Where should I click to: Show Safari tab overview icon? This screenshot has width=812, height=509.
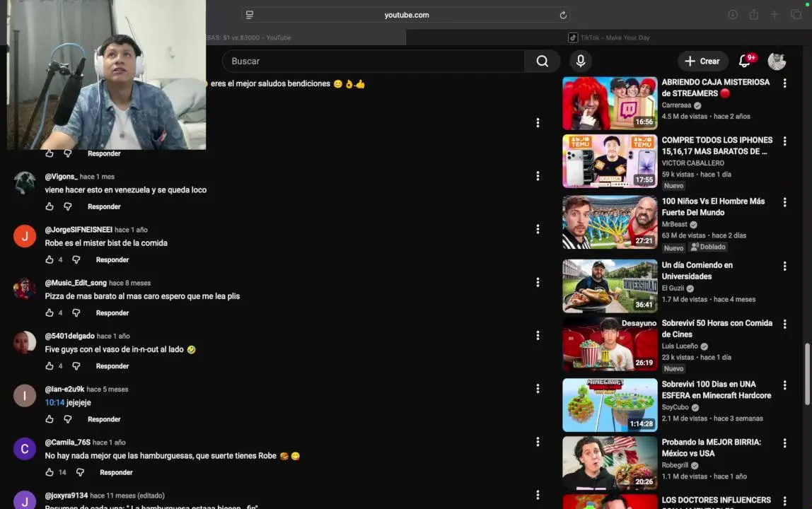(796, 15)
